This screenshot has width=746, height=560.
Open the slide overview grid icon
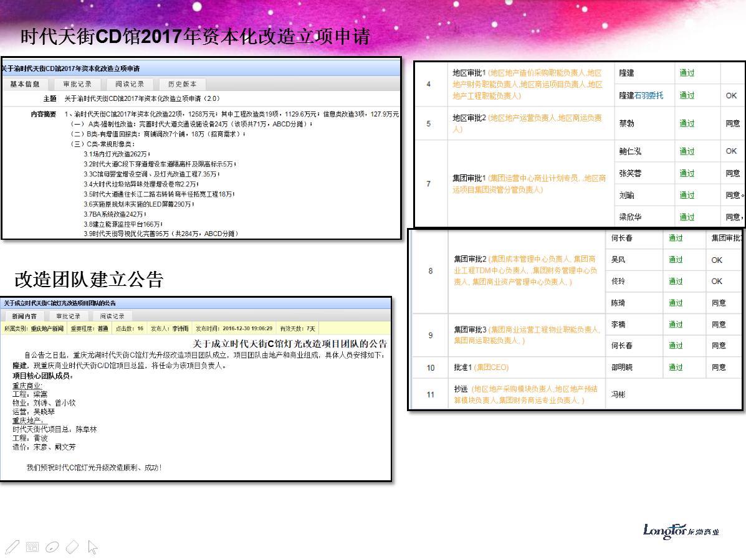(32, 547)
